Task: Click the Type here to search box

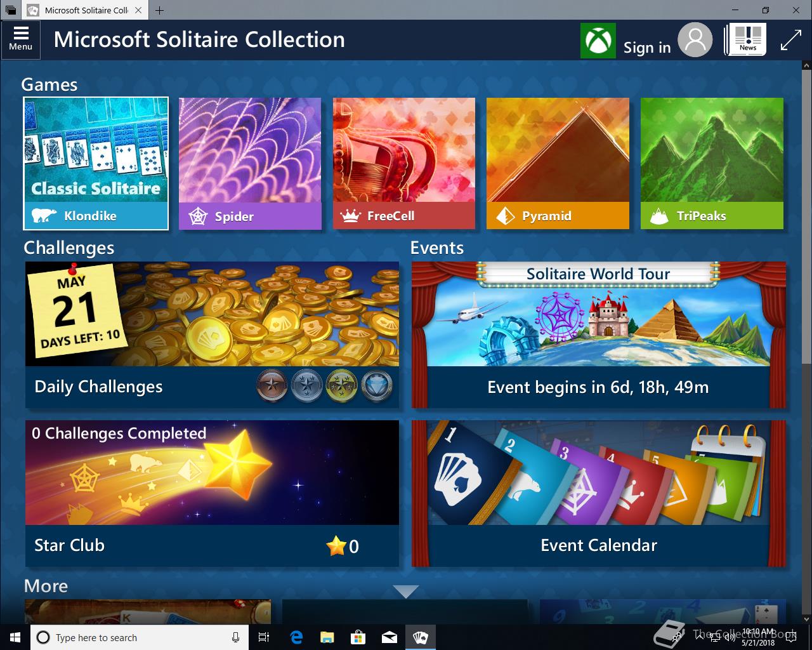Action: pos(140,637)
